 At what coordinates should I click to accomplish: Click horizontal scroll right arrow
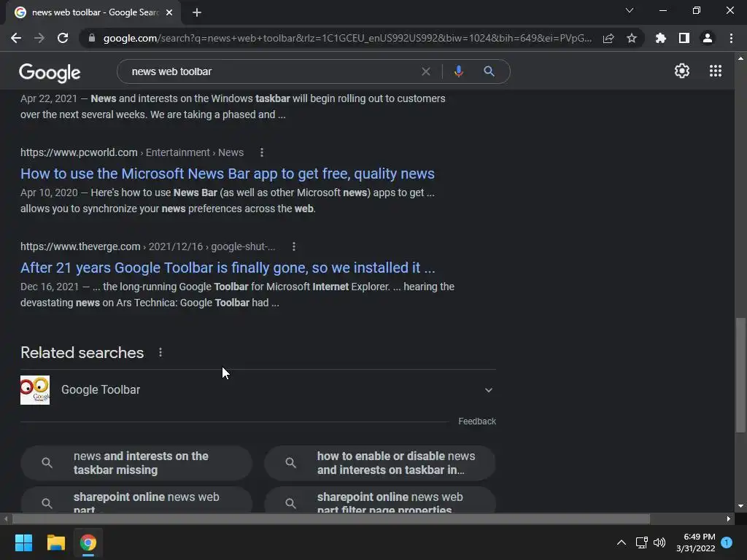click(729, 518)
